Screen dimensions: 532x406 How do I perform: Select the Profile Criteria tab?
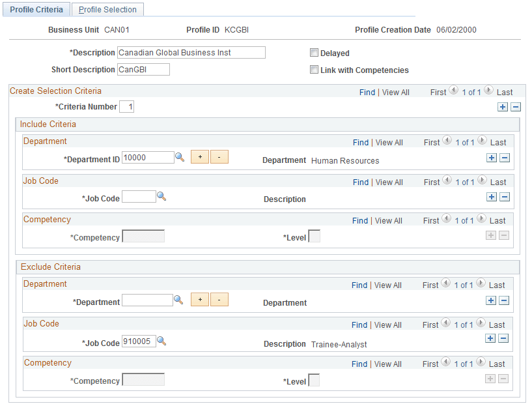tap(36, 9)
